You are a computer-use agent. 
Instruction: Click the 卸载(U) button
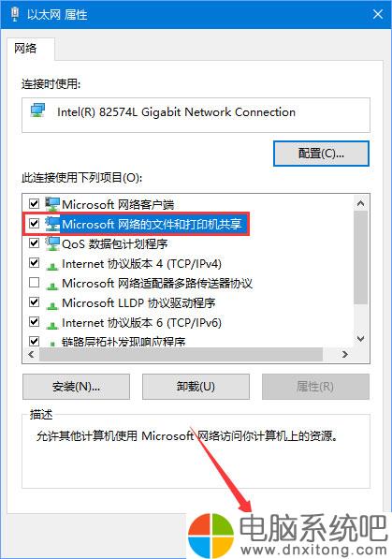[196, 387]
